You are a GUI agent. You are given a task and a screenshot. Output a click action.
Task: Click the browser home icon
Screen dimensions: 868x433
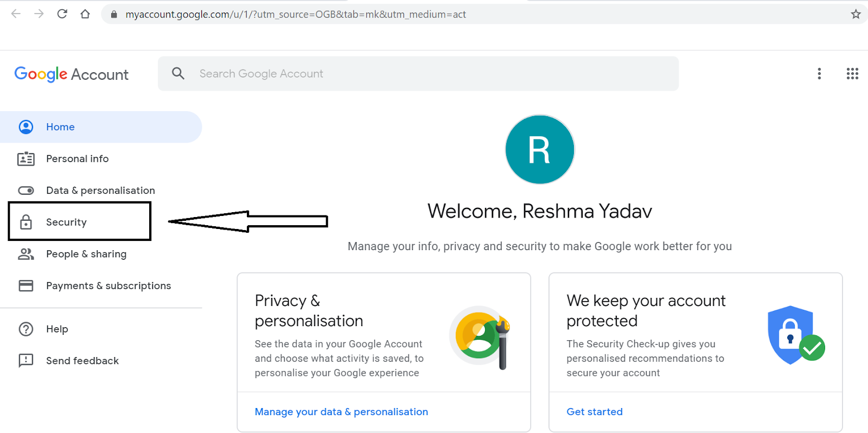85,14
